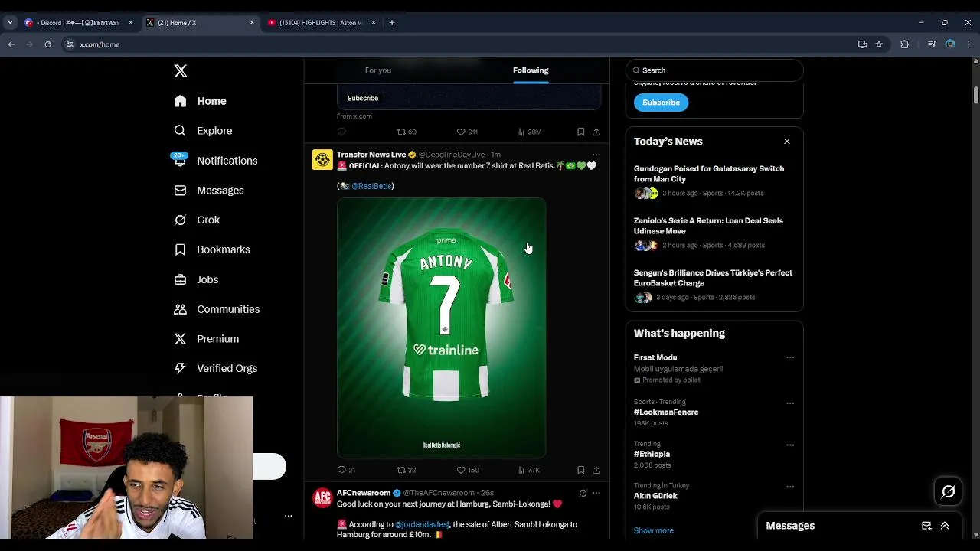Click Subscribe button in the feed card
Screen dimensions: 980x551
pyautogui.click(x=363, y=98)
